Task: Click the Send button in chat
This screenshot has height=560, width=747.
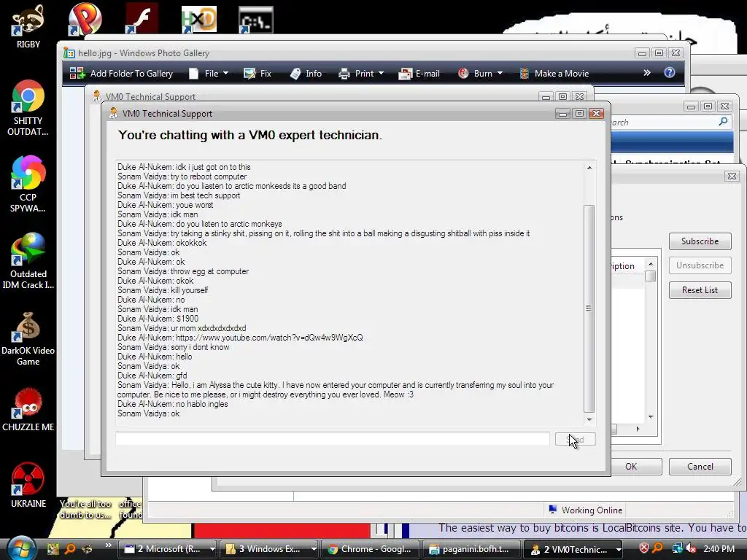Action: coord(575,439)
